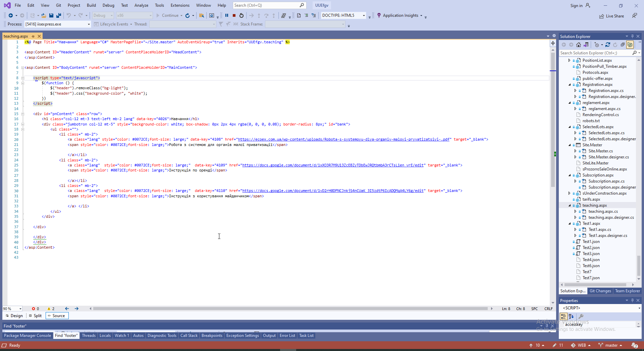The width and height of the screenshot is (644, 351).
Task: Click Sign in at top right
Action: [576, 5]
